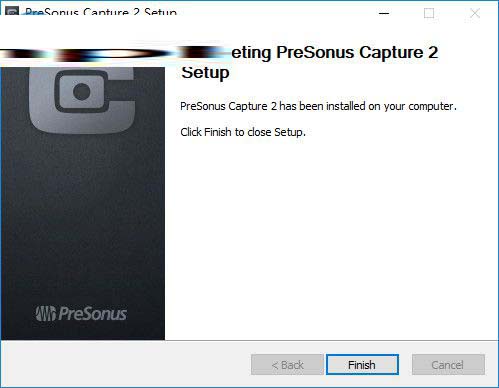Click the large Capture 2 logo
499x388 pixels.
[x=82, y=100]
